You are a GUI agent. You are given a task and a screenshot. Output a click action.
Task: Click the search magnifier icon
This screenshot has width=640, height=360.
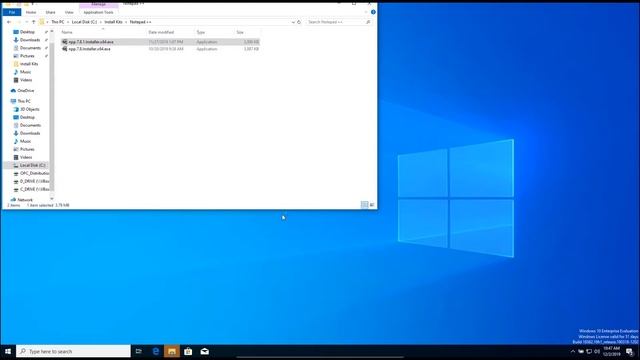point(368,22)
